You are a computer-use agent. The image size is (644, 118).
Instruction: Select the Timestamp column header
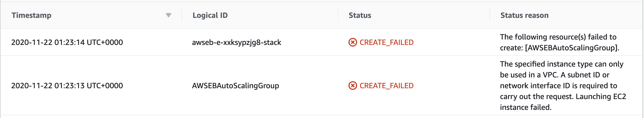[31, 15]
